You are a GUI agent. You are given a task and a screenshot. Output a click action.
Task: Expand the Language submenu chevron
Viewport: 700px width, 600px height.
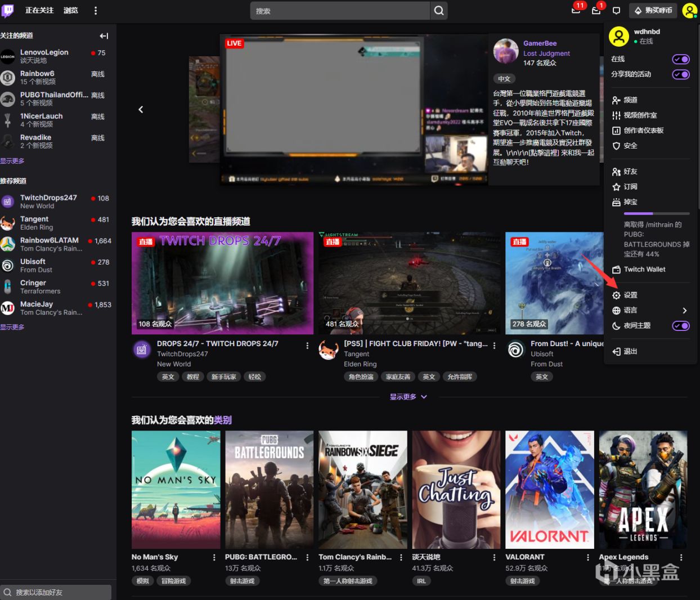coord(685,310)
